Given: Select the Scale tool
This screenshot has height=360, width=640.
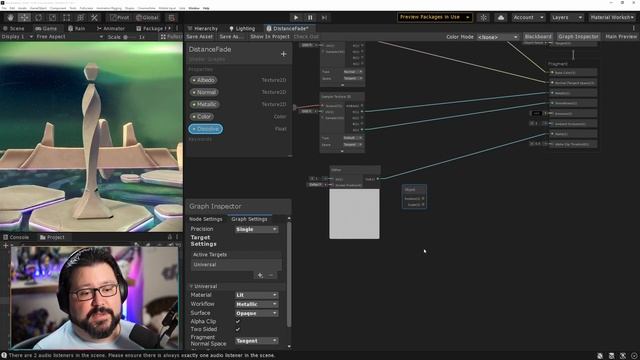Looking at the screenshot, I should [52, 18].
